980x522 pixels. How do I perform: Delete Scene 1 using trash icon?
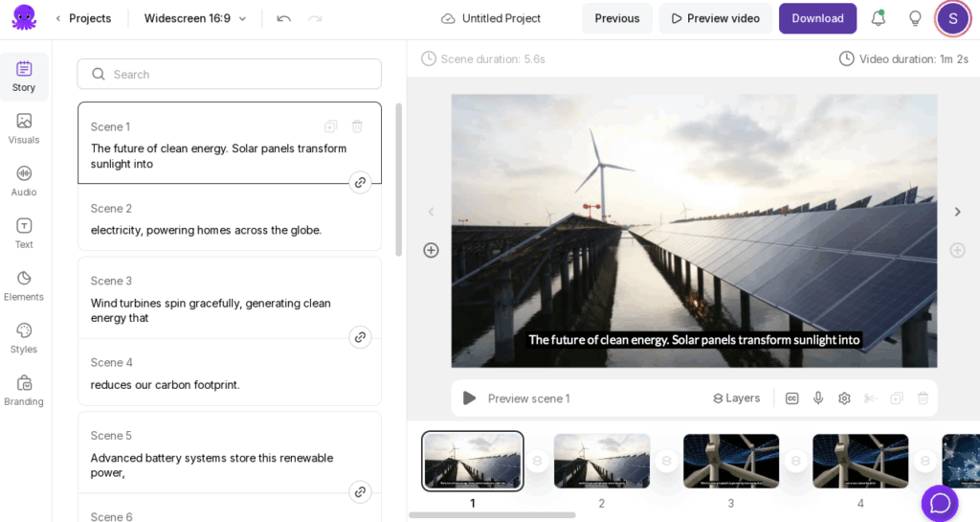(x=357, y=126)
